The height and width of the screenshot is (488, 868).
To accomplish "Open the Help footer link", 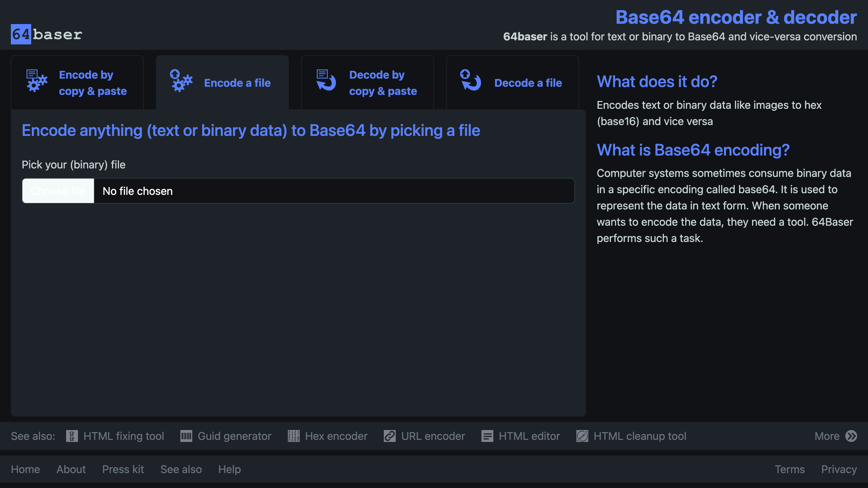I will [229, 469].
